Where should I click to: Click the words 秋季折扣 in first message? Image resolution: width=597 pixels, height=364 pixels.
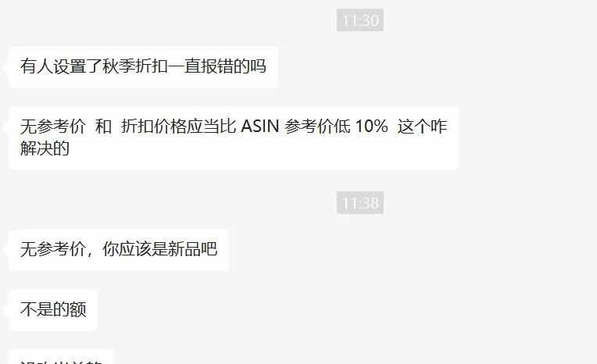click(135, 66)
